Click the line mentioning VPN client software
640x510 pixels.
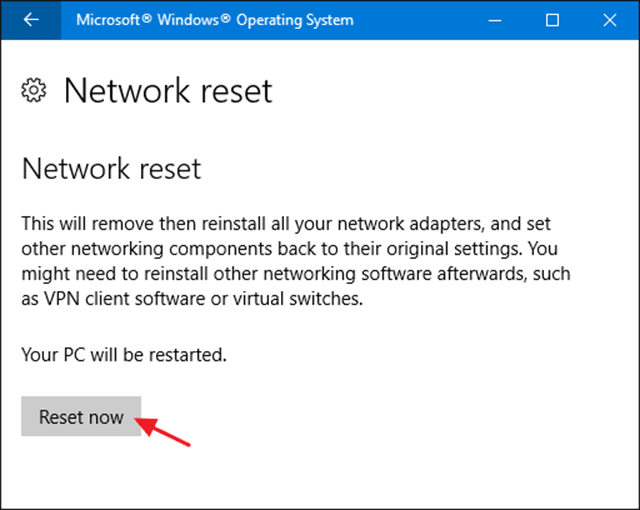coord(192,299)
